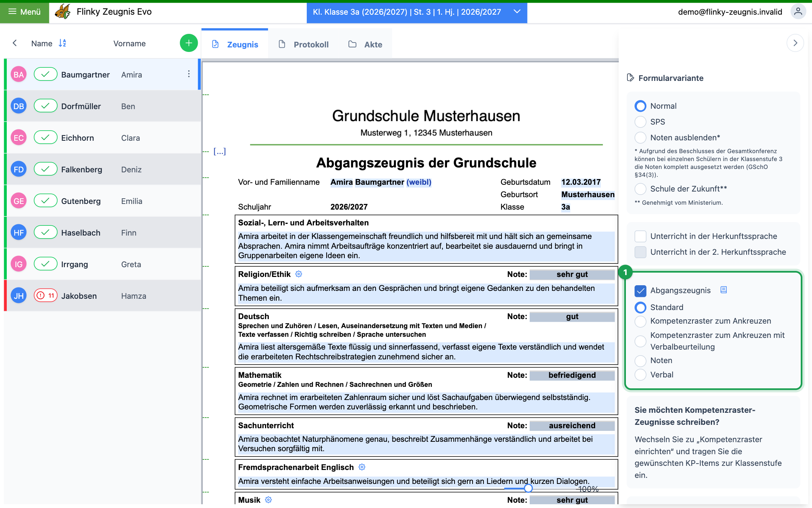Image resolution: width=812 pixels, height=508 pixels.
Task: Open the Abgangszeugnis info document icon
Action: 724,290
